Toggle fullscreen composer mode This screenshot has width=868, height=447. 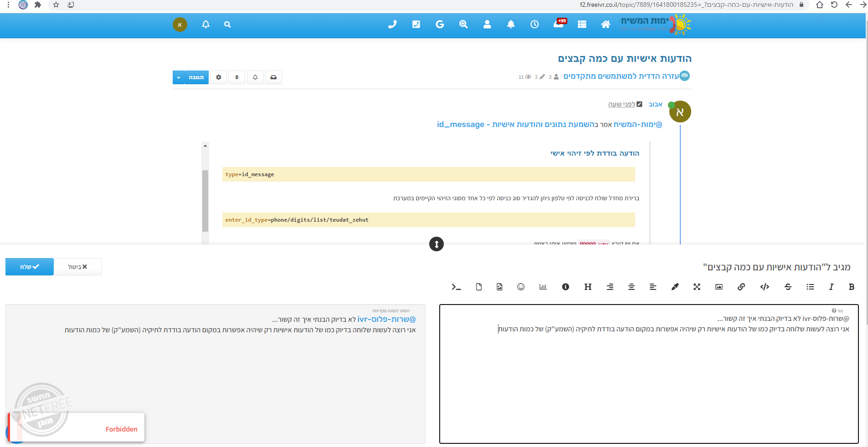coord(697,287)
